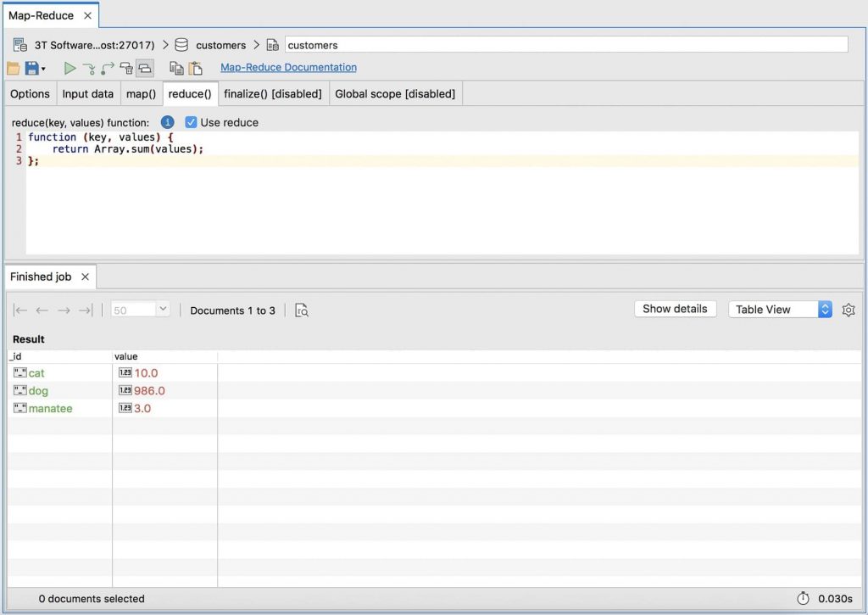Click the reduce function info icon

point(167,121)
